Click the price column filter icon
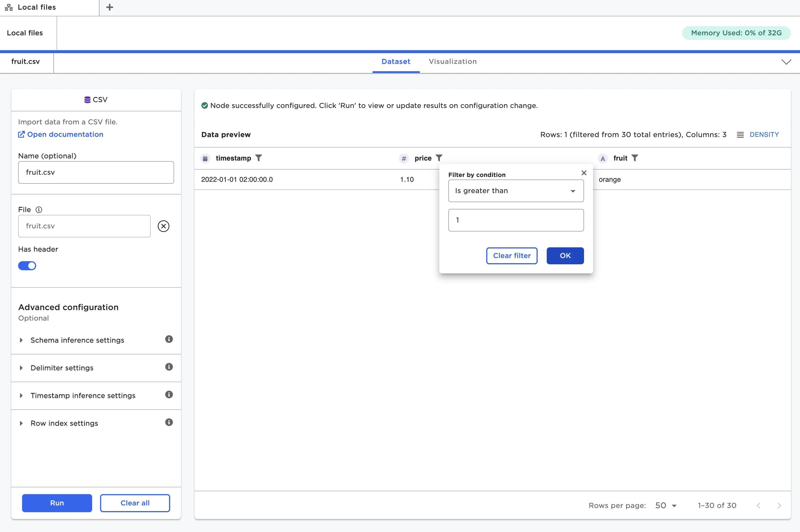Viewport: 800px width, 532px height. coord(439,158)
